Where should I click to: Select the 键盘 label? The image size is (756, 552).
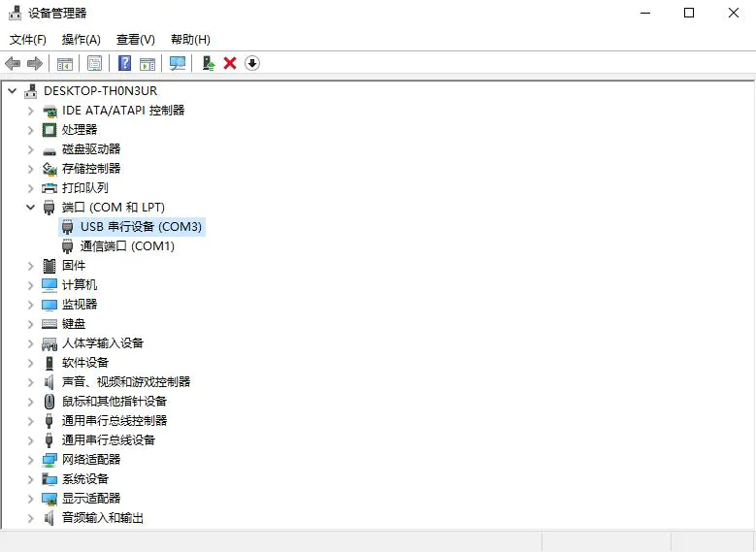(x=74, y=324)
